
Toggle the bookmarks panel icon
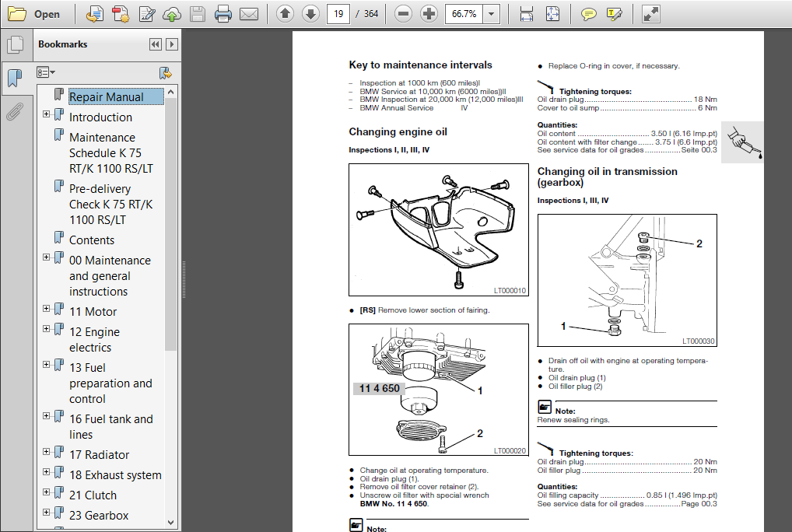(16, 79)
